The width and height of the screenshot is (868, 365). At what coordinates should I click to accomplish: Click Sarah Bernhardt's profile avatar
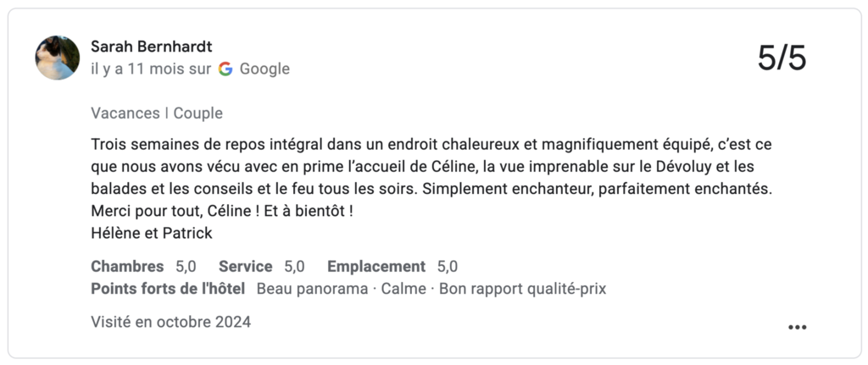(x=58, y=58)
